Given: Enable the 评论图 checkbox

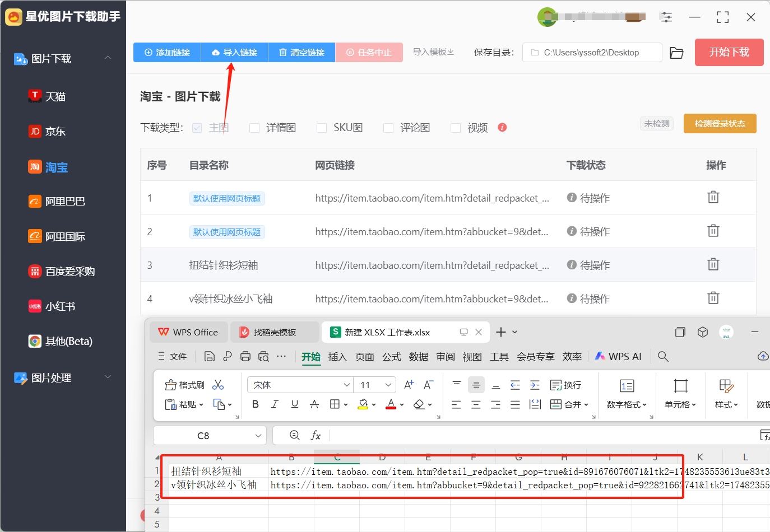Looking at the screenshot, I should [388, 128].
